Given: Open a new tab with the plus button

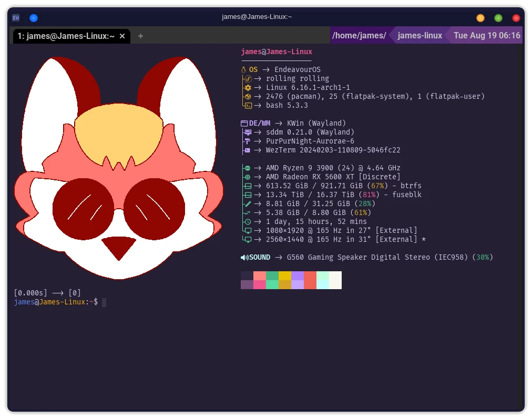Looking at the screenshot, I should (x=140, y=36).
